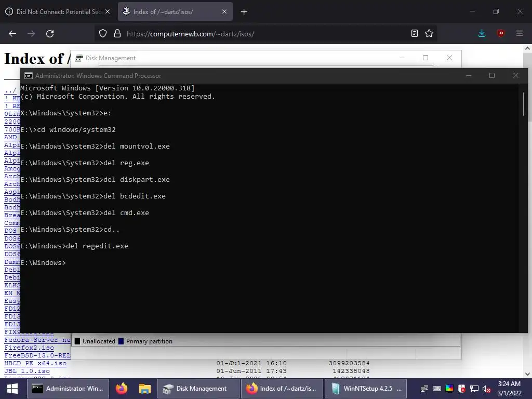Click the 'del diskpart.exe' command line
This screenshot has height=399, width=532.
coord(95,179)
